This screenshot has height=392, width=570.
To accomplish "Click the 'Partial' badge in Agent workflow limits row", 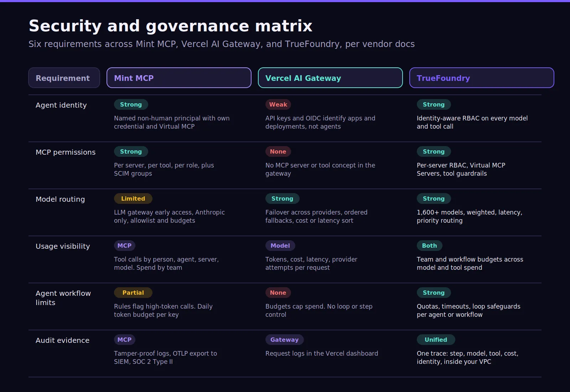I will [133, 293].
